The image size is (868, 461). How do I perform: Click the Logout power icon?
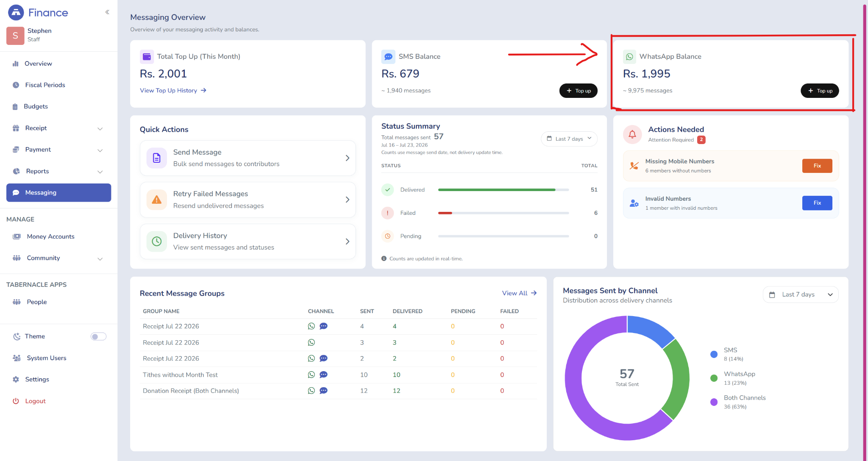click(x=16, y=401)
